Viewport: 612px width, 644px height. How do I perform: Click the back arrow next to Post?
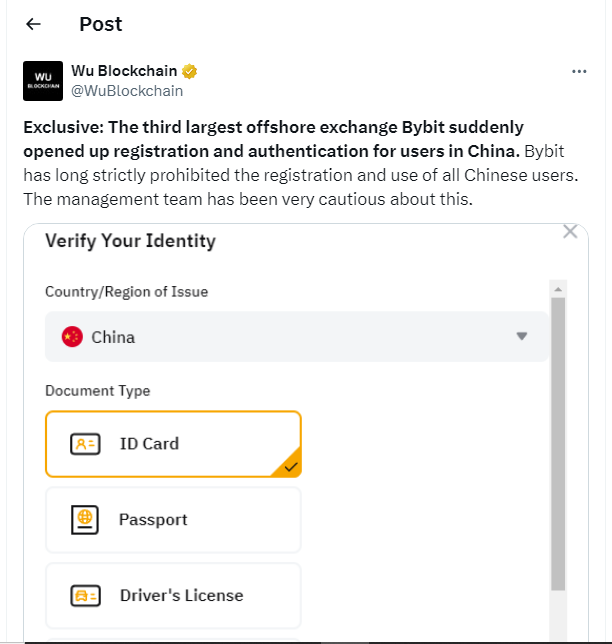[x=34, y=24]
